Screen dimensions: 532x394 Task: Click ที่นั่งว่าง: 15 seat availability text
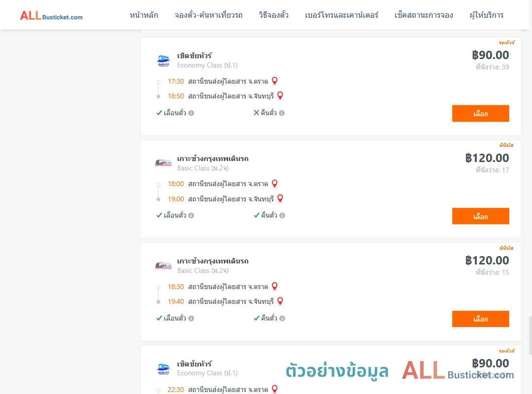click(x=492, y=272)
